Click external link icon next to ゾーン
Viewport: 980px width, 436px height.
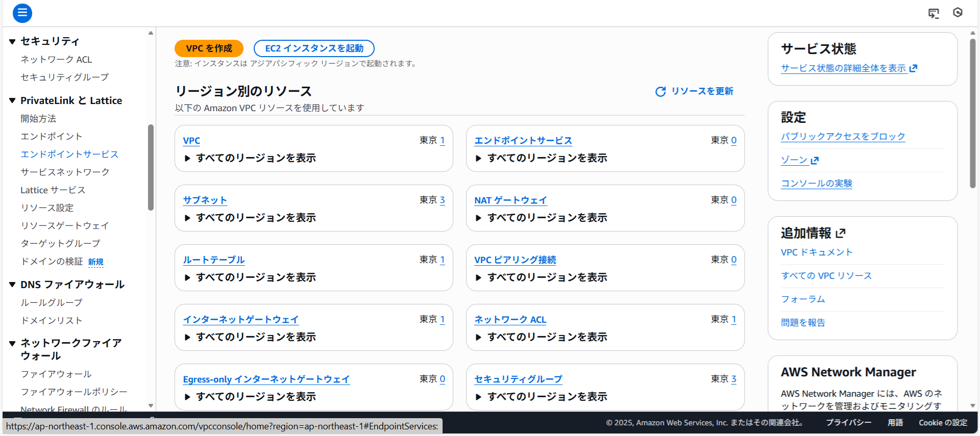pos(815,161)
